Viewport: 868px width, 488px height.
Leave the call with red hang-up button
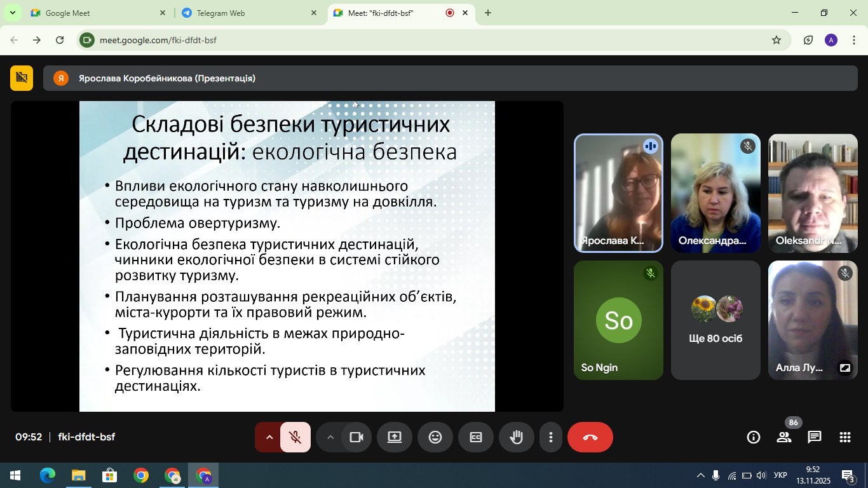tap(590, 437)
